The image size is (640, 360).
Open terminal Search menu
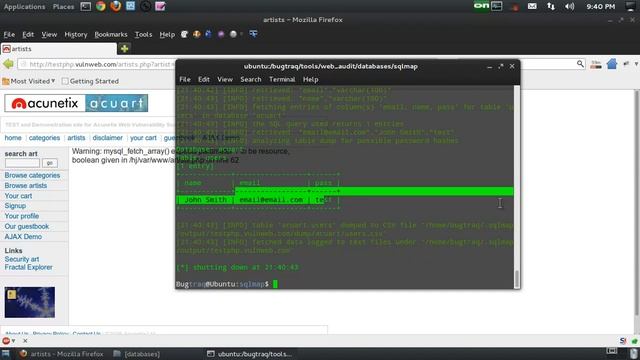tap(251, 80)
